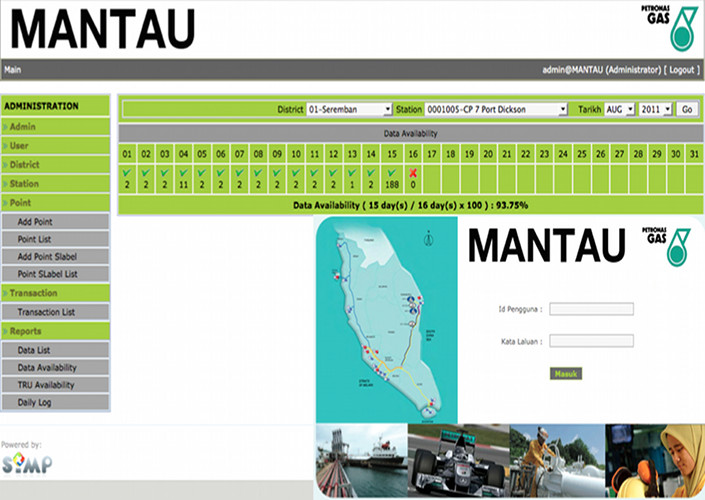
Task: Open Data Availability report
Action: pos(55,368)
